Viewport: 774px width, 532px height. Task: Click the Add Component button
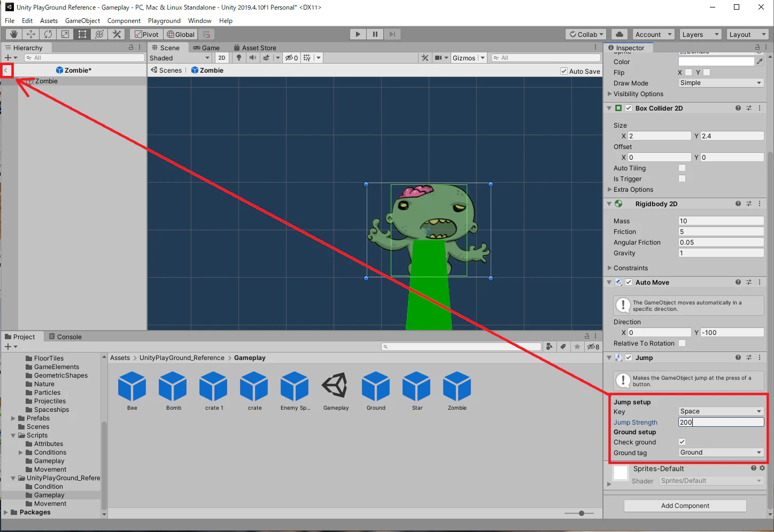(685, 506)
